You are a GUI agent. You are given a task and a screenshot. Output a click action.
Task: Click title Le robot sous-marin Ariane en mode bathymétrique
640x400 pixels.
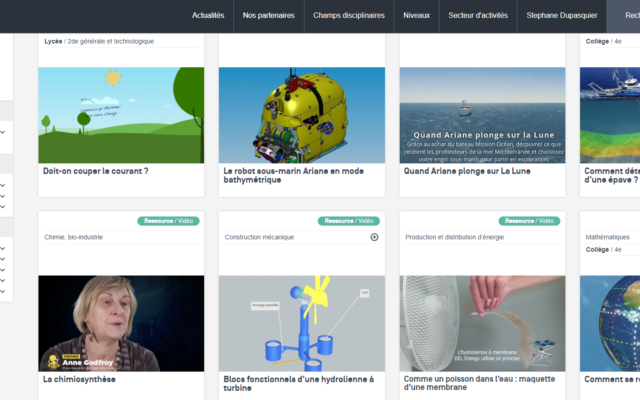(x=293, y=175)
